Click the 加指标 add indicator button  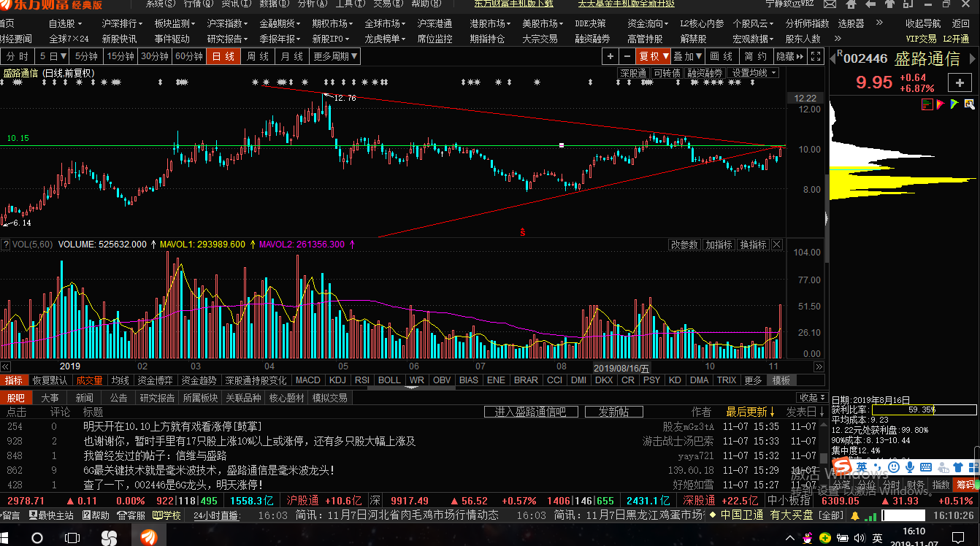[x=719, y=245]
